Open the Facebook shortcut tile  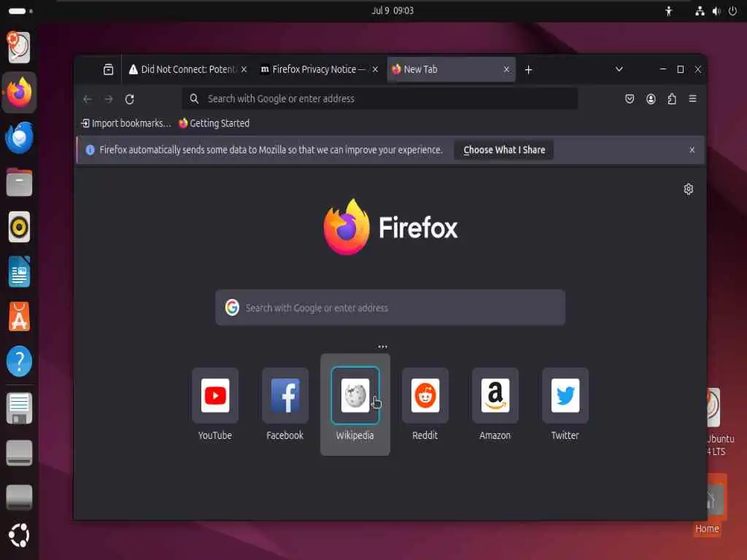pos(285,404)
